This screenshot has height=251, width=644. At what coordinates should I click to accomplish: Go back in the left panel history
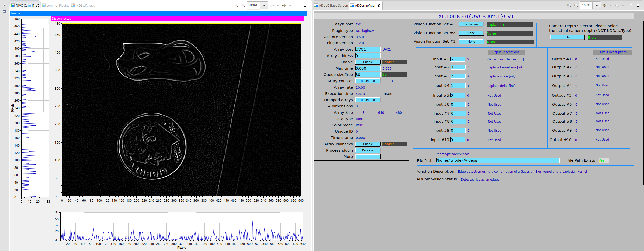pos(272,5)
